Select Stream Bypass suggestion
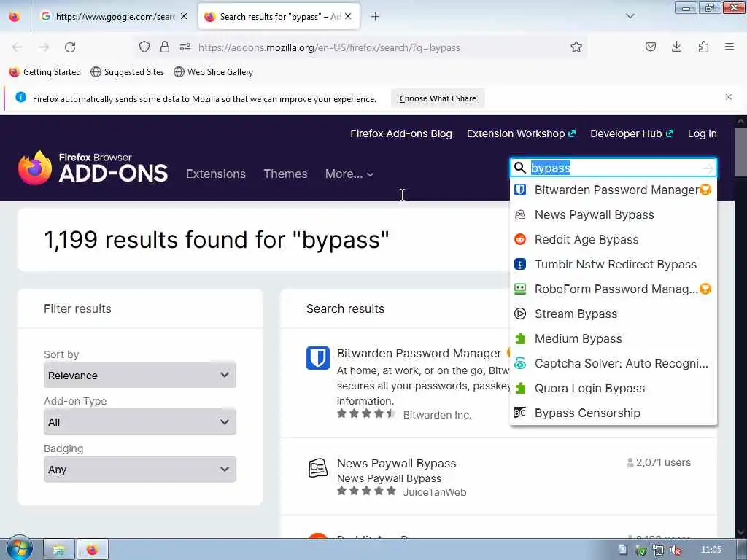Screen dimensions: 747x560 click(613, 314)
